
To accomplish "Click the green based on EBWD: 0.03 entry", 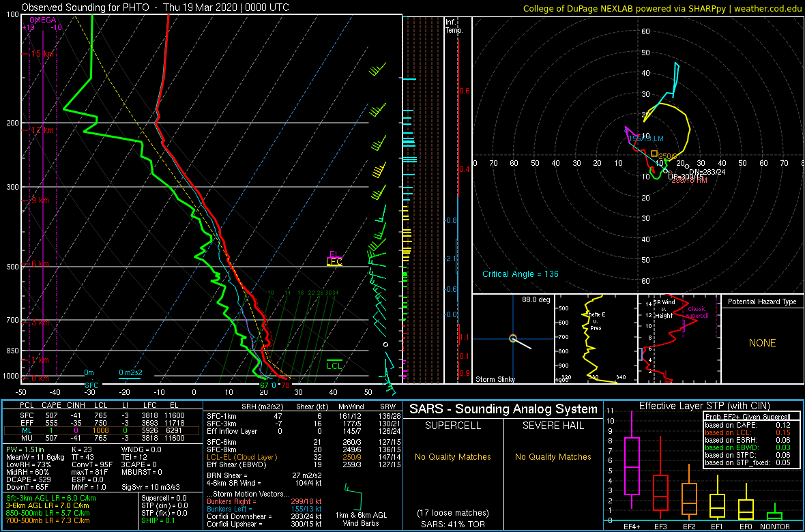I will tap(748, 448).
